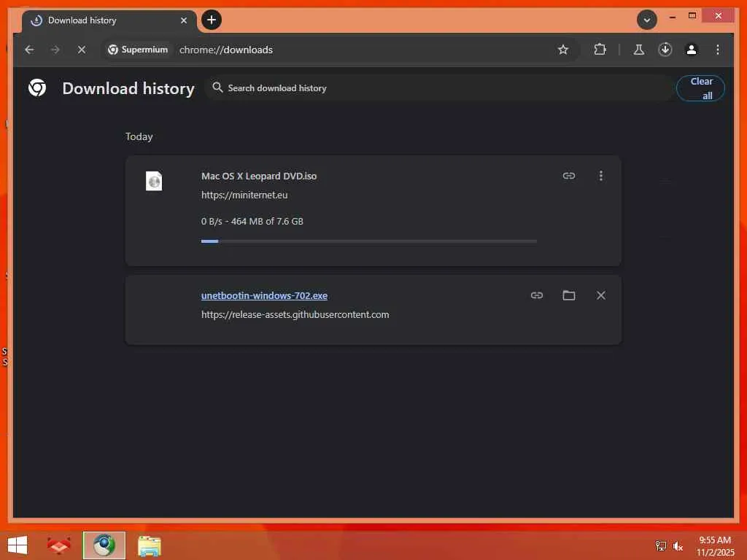
Task: Click the network tray icon
Action: 661,545
